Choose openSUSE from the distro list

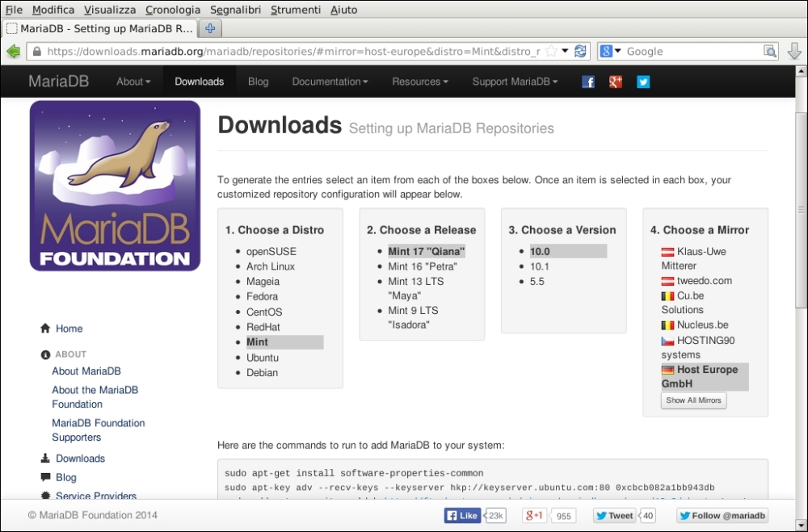point(271,251)
